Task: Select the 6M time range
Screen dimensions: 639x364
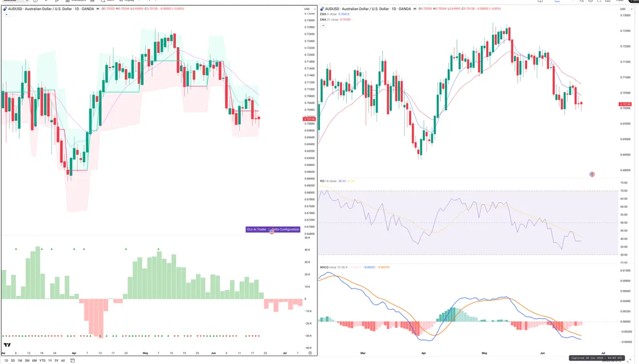Action: (x=35, y=360)
